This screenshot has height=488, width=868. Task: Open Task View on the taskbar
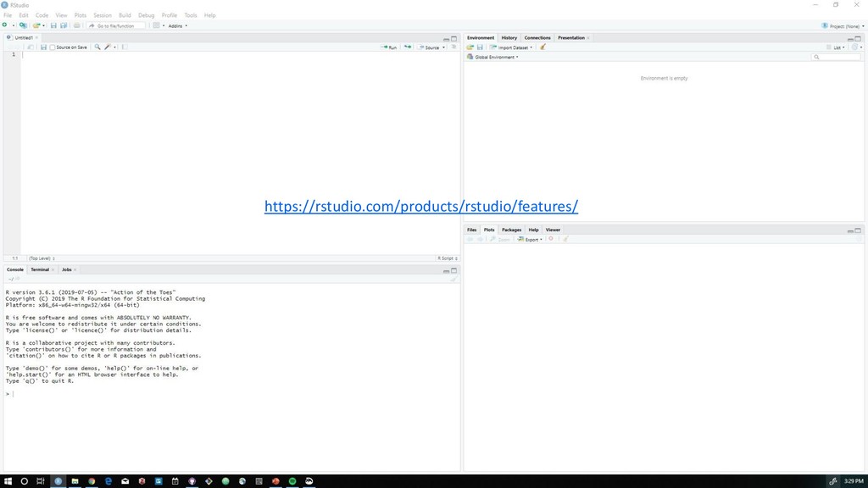[x=41, y=481]
